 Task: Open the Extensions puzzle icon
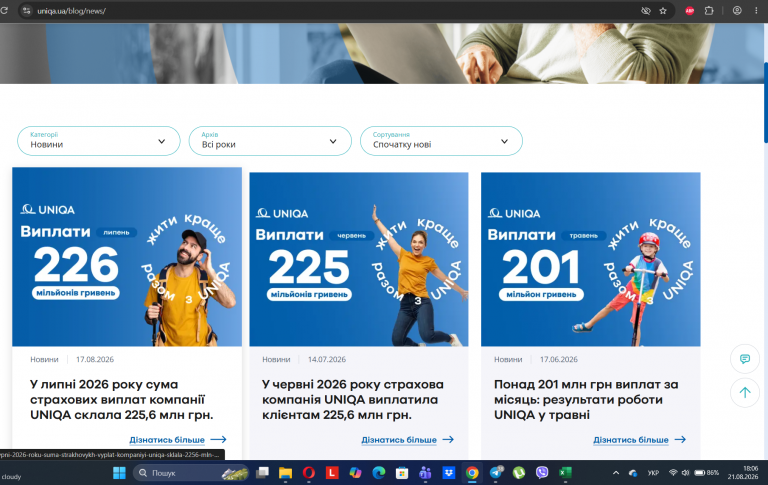[x=709, y=10]
